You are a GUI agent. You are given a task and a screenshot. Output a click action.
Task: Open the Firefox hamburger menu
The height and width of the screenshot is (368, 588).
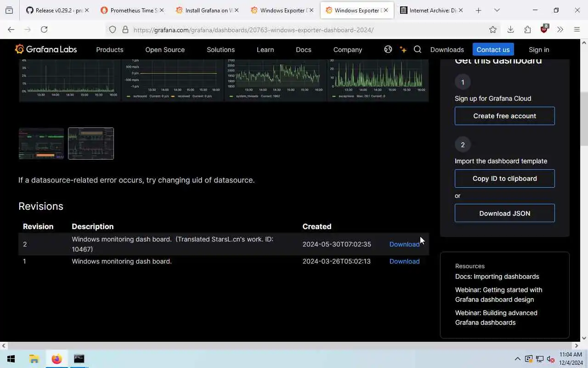577,29
